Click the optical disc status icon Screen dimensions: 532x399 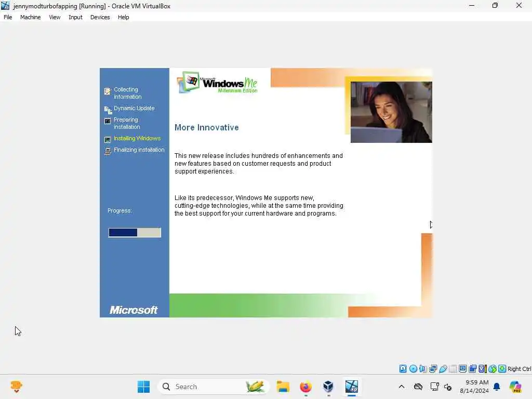pos(413,369)
